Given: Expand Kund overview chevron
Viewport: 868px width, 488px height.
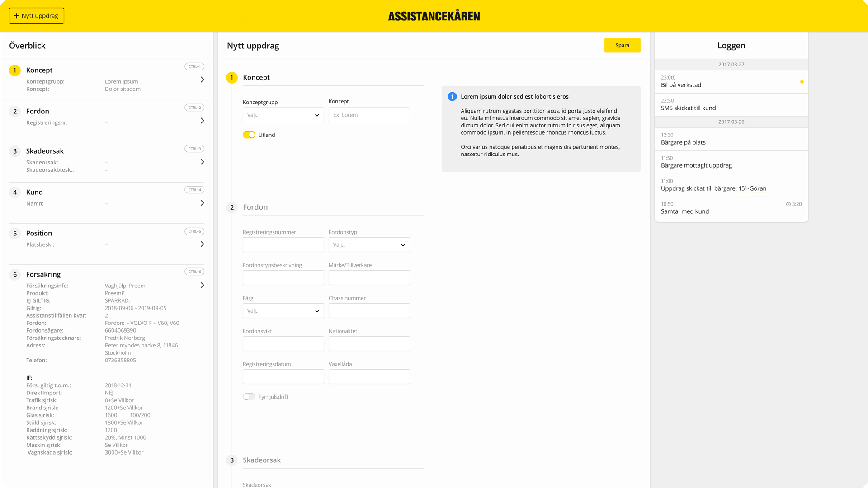Looking at the screenshot, I should click(x=202, y=203).
